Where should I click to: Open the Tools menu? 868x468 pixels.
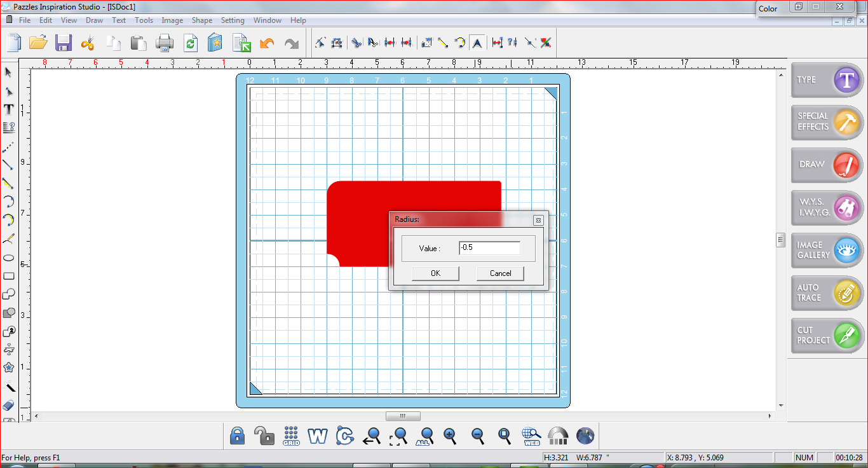tap(144, 20)
